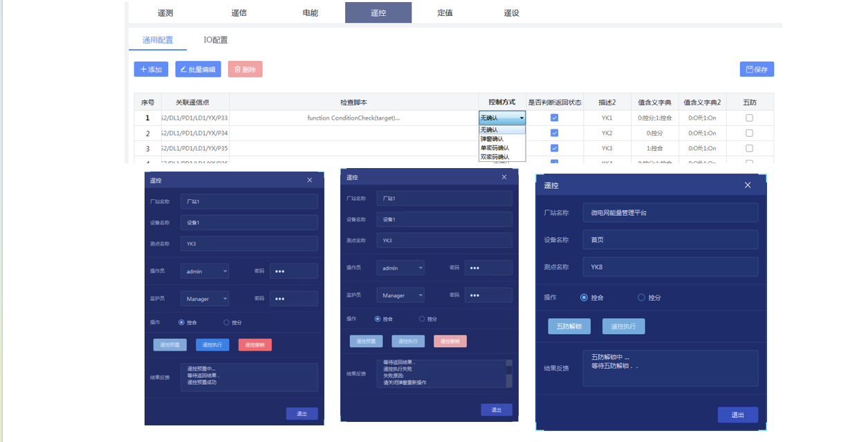Tick the 五防 checkbox in row 3

pos(749,148)
